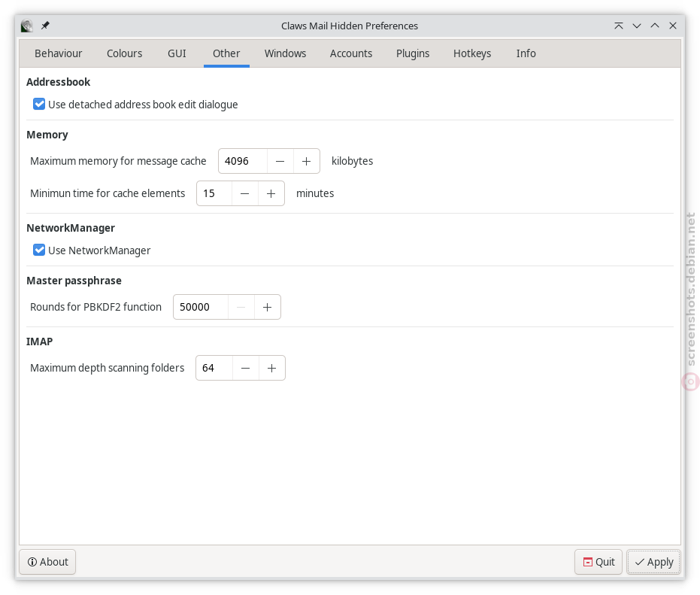This screenshot has height=595, width=700.
Task: View the Info tab
Action: click(x=526, y=53)
